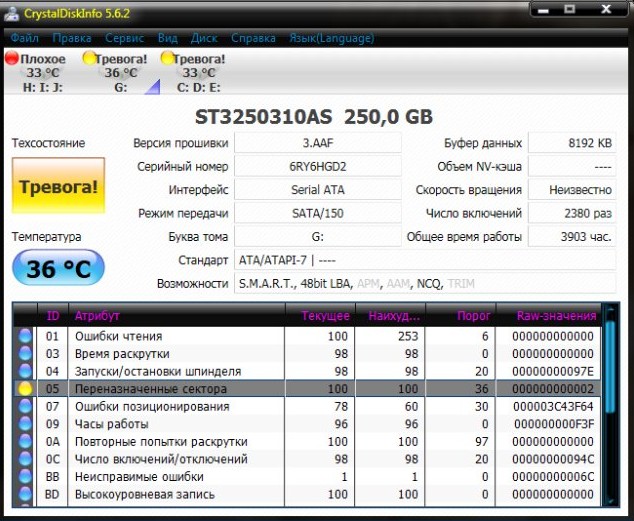Click the CrystalDiskInfo app icon in title bar
Screen dimensions: 634x521
[12, 13]
